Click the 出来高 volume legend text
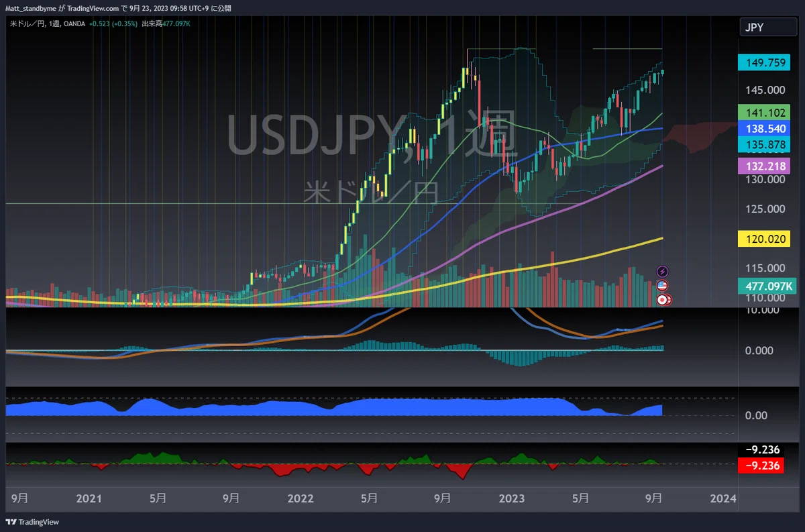This screenshot has width=805, height=532. [152, 23]
